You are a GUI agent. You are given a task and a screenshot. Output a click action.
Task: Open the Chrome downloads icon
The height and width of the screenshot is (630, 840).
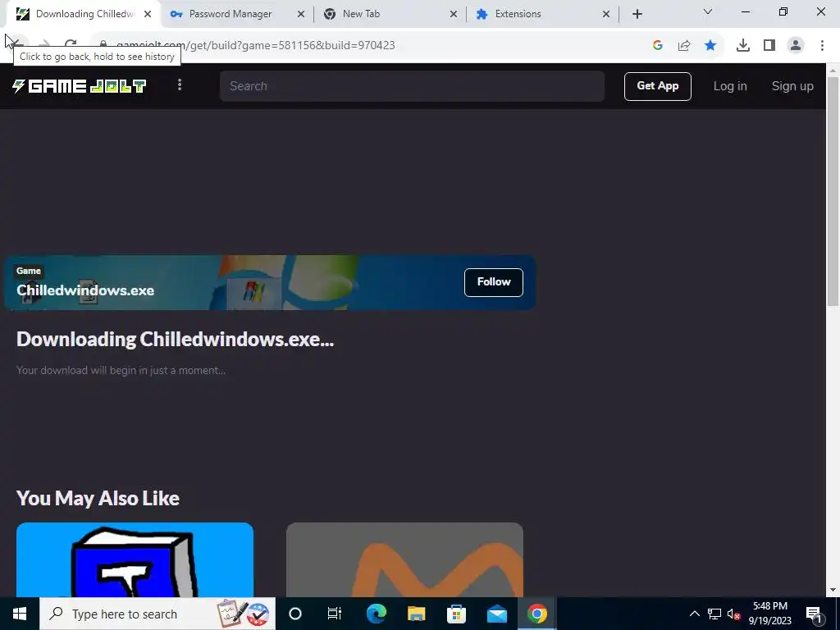743,46
